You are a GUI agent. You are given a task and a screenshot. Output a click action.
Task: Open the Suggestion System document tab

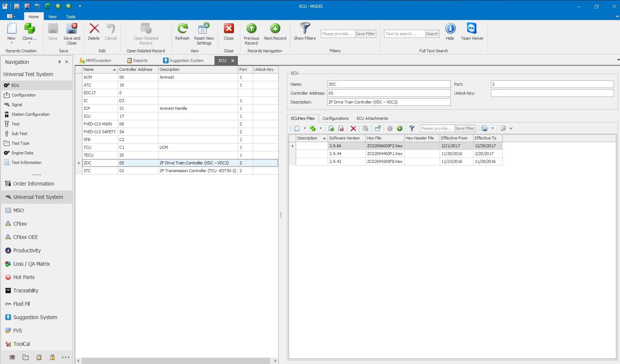pos(183,60)
